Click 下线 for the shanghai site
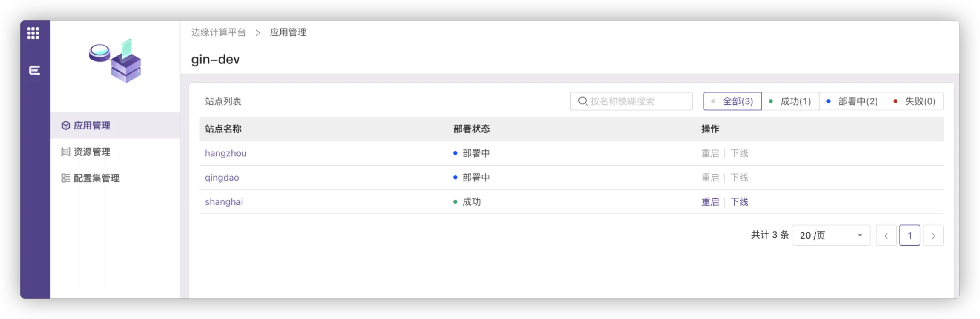Screen dimensions: 980x319 [x=739, y=202]
